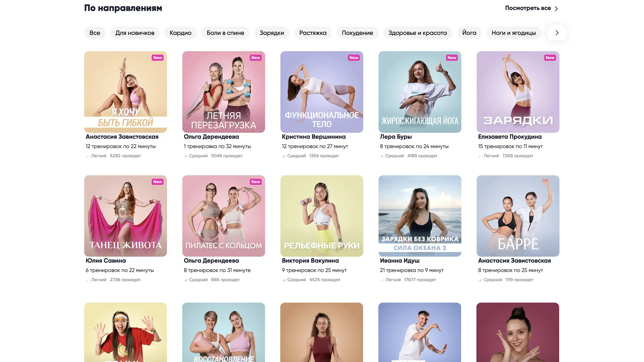The image size is (644, 362).
Task: Open the Барре program cover image
Action: (x=518, y=216)
